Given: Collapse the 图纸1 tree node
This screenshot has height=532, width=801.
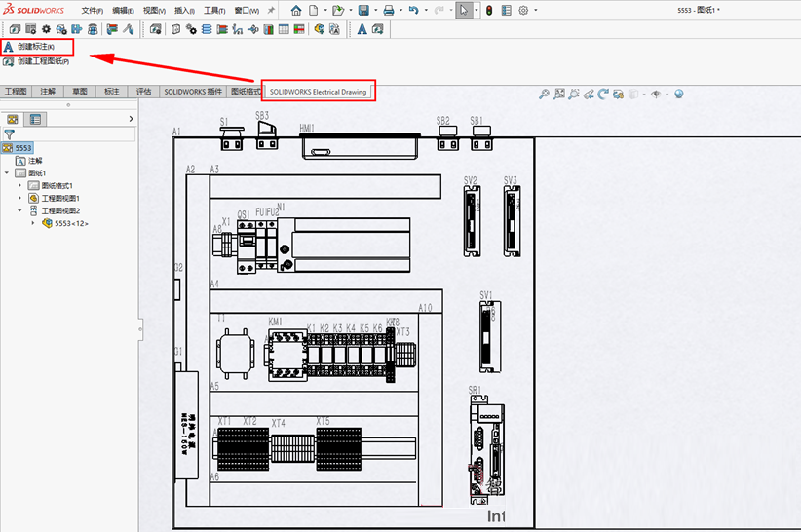Looking at the screenshot, I should click(x=8, y=172).
